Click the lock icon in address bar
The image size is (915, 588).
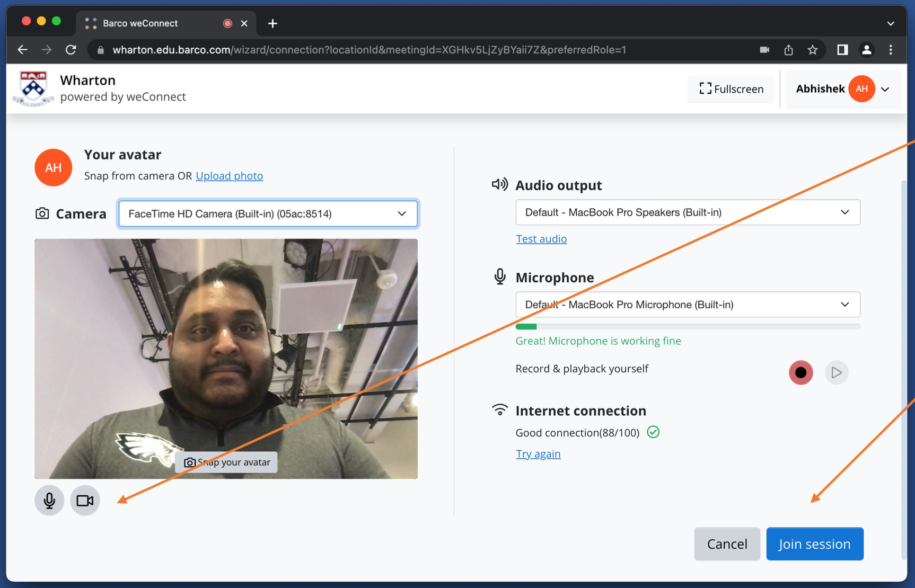pos(101,50)
